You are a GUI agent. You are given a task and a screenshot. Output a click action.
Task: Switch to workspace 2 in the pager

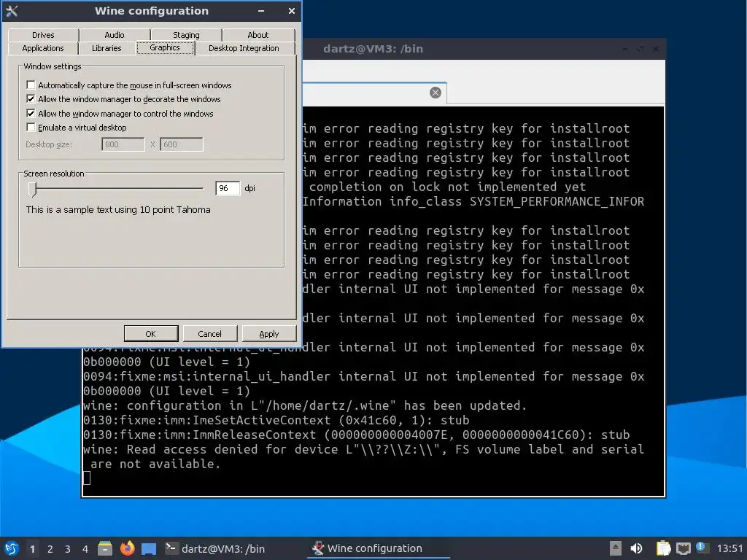click(50, 549)
